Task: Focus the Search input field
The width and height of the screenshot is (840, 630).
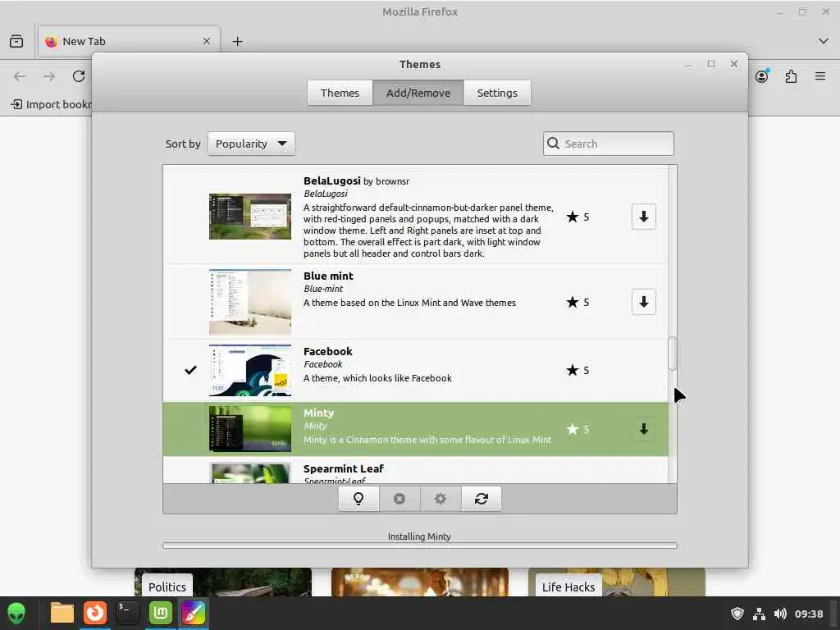Action: (609, 144)
